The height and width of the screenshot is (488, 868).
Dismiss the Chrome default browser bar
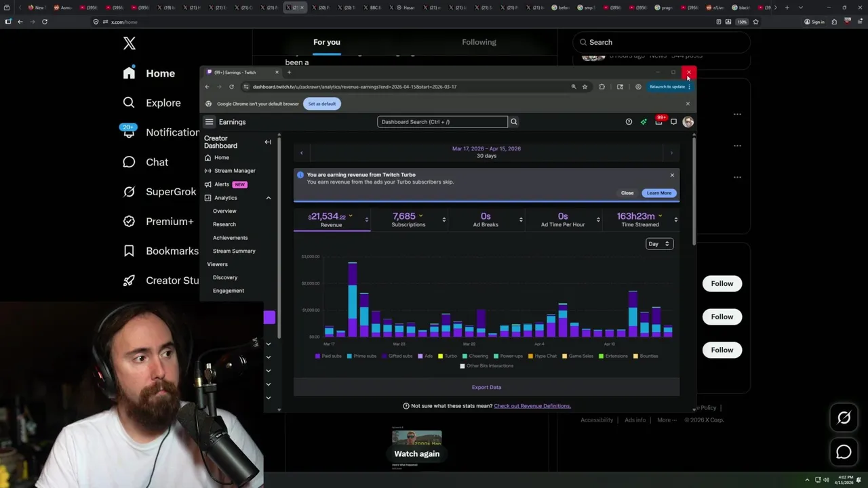tap(688, 104)
